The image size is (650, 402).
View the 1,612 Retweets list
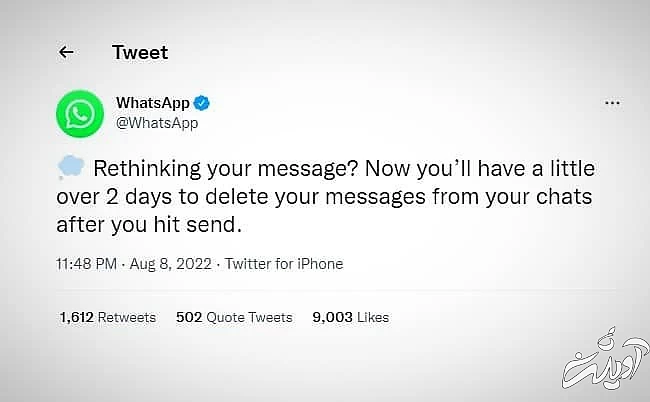point(108,317)
